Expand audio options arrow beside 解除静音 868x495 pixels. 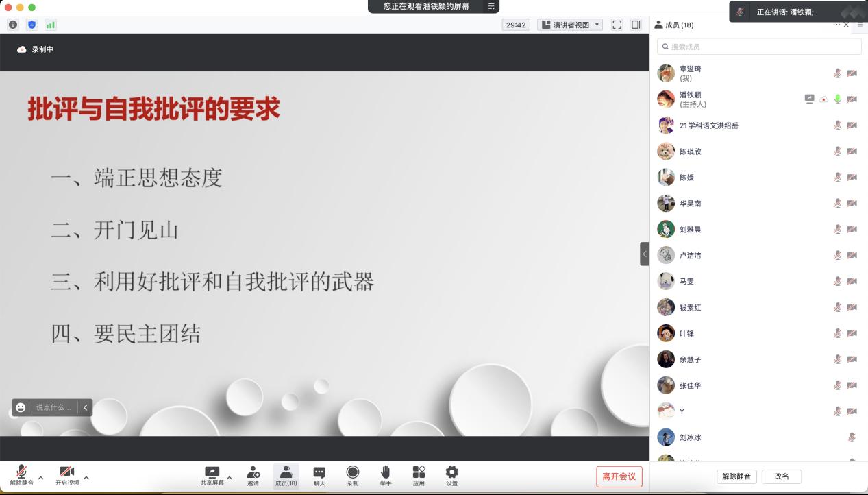coord(40,478)
